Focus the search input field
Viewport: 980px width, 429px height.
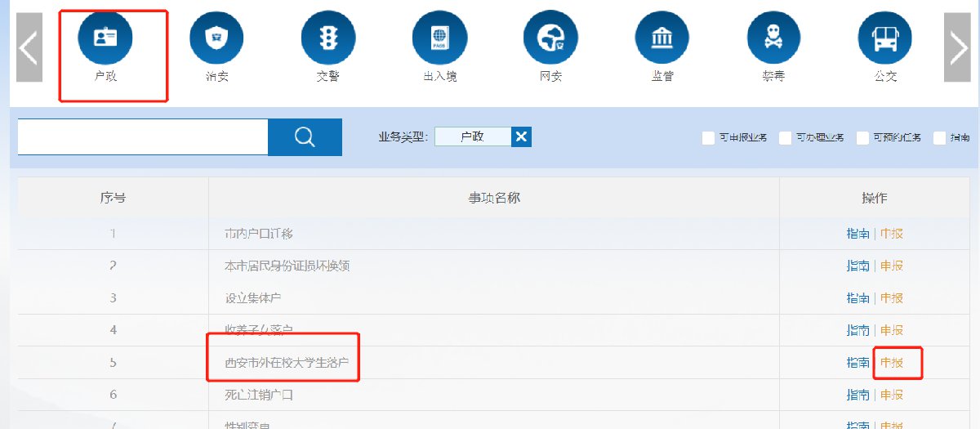point(143,137)
